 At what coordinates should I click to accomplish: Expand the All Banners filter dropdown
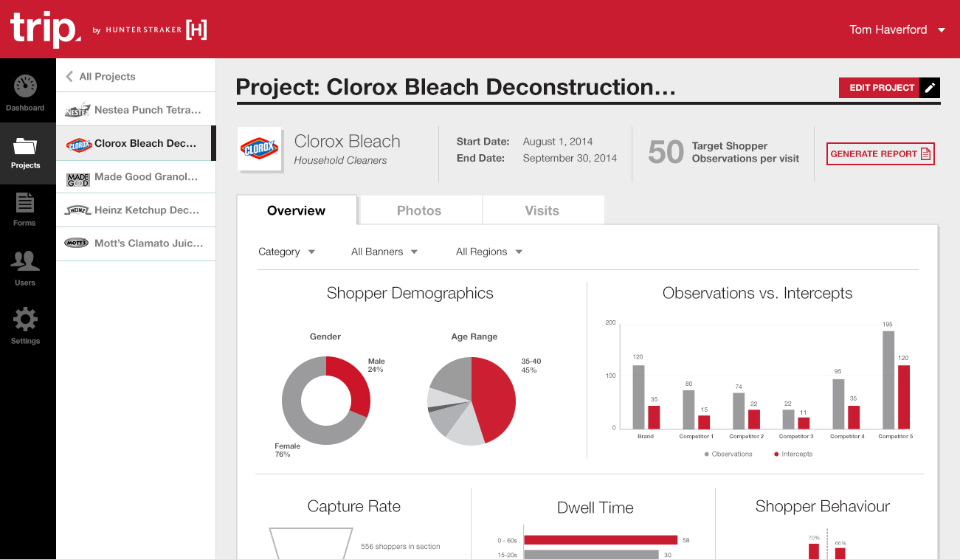pyautogui.click(x=384, y=252)
